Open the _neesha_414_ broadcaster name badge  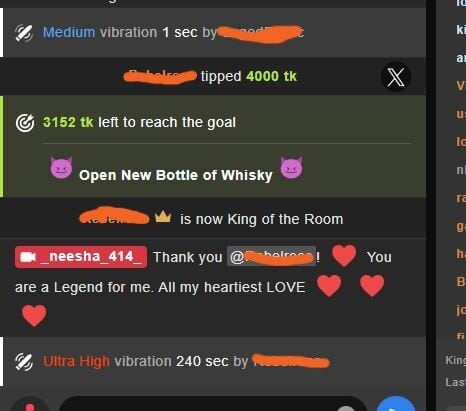(81, 257)
